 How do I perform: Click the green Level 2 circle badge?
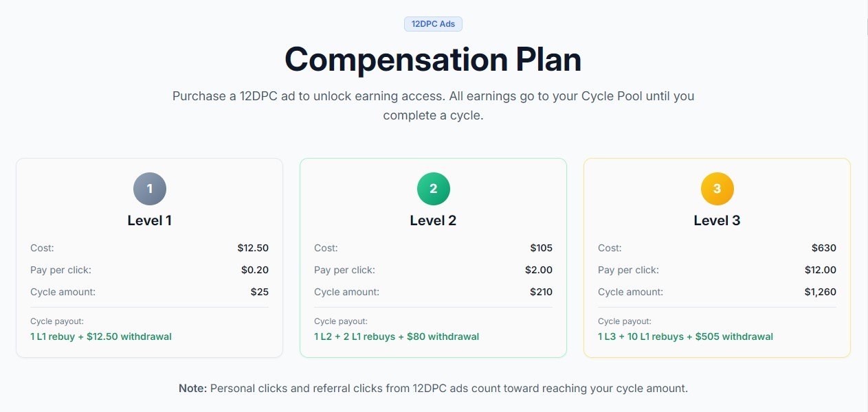click(434, 188)
